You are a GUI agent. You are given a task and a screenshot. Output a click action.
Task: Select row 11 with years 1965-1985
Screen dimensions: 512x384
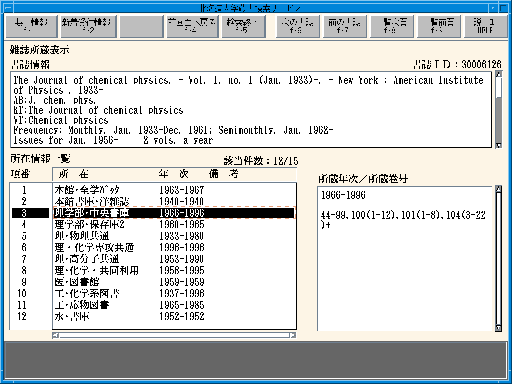click(x=174, y=305)
